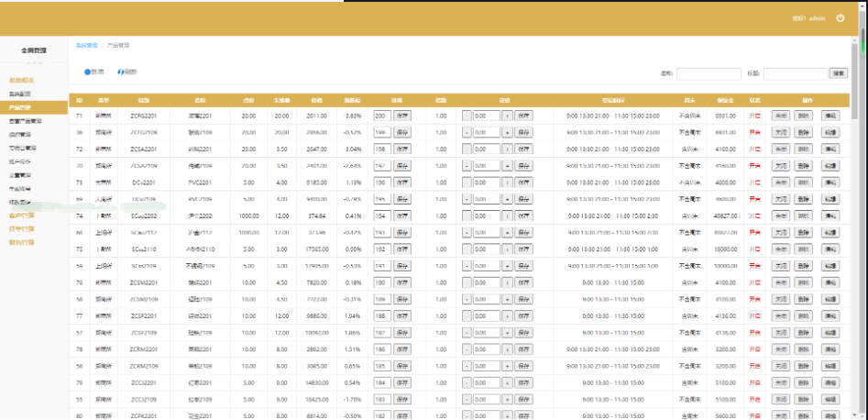Viewport: 868px width, 420px height.
Task: Click the 删除 delete button for row 76
Action: click(x=803, y=282)
